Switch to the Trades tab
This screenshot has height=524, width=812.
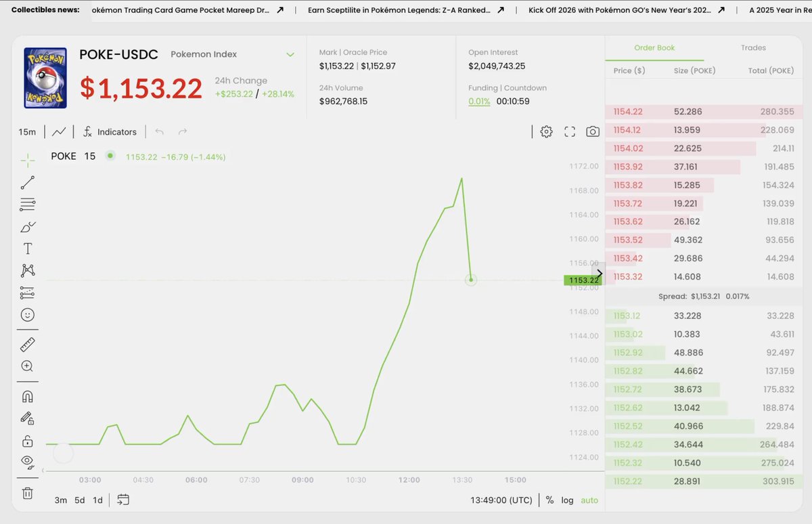coord(753,48)
